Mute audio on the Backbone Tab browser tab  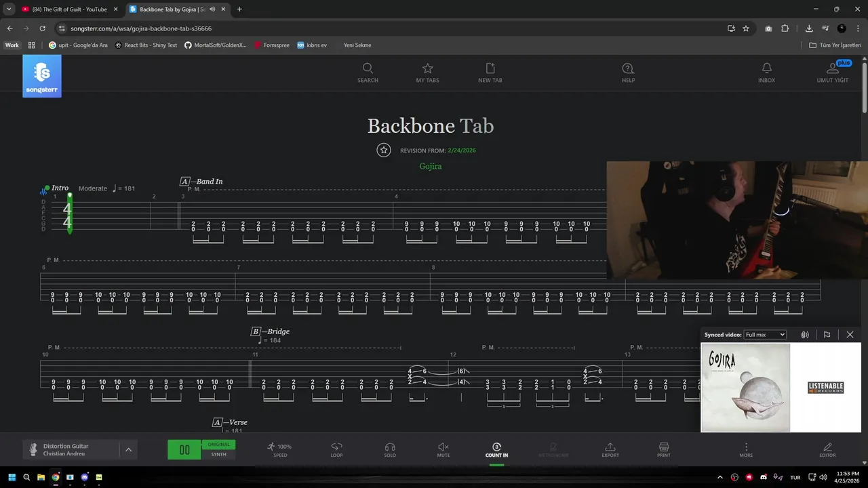[212, 9]
